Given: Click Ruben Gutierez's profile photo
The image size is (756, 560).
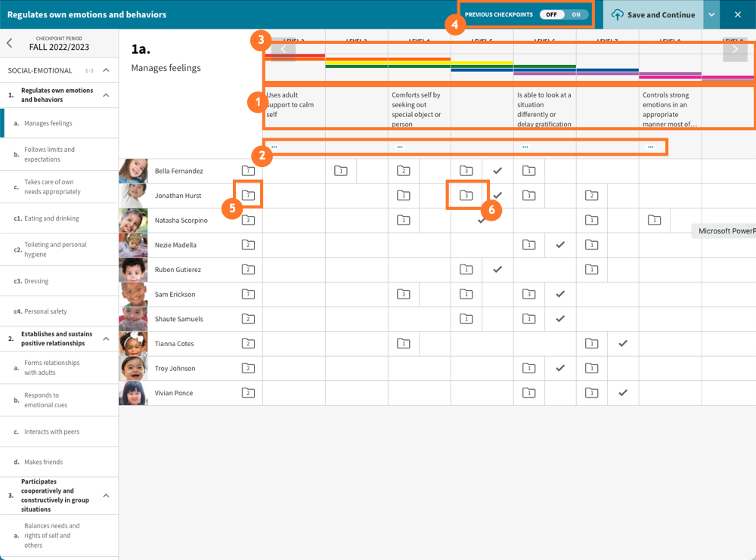Looking at the screenshot, I should (x=133, y=270).
